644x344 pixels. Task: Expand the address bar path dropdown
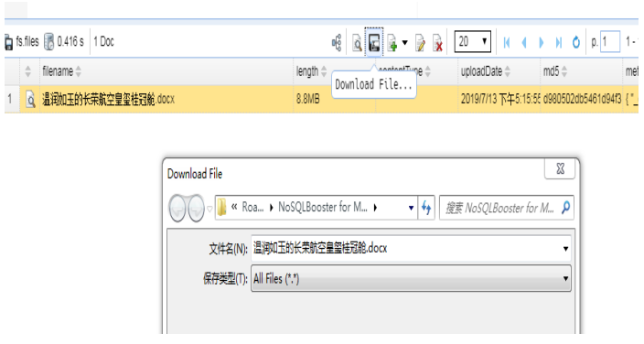(x=411, y=208)
